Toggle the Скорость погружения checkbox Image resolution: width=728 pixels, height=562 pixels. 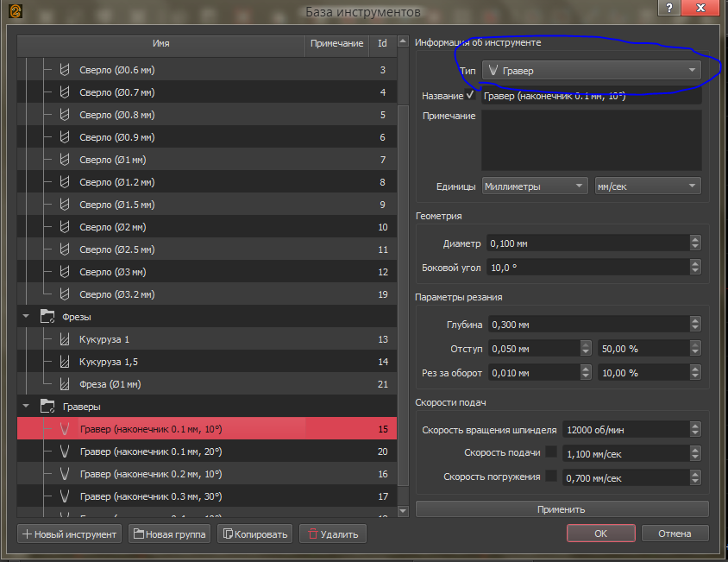[551, 476]
